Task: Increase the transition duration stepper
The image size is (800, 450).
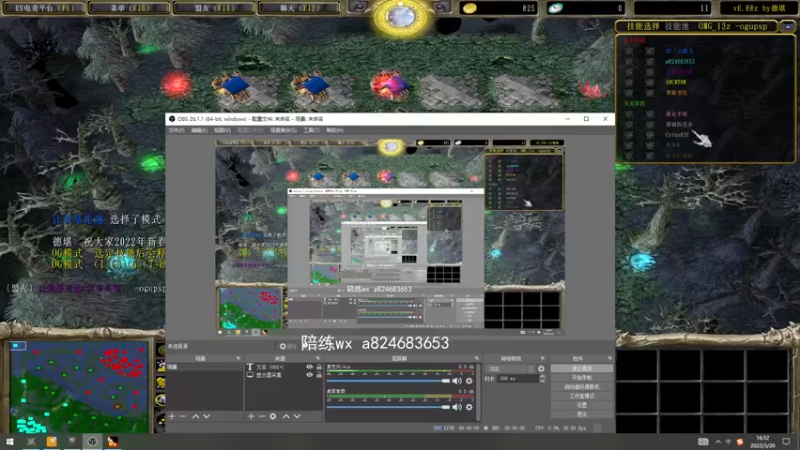Action: pos(542,377)
